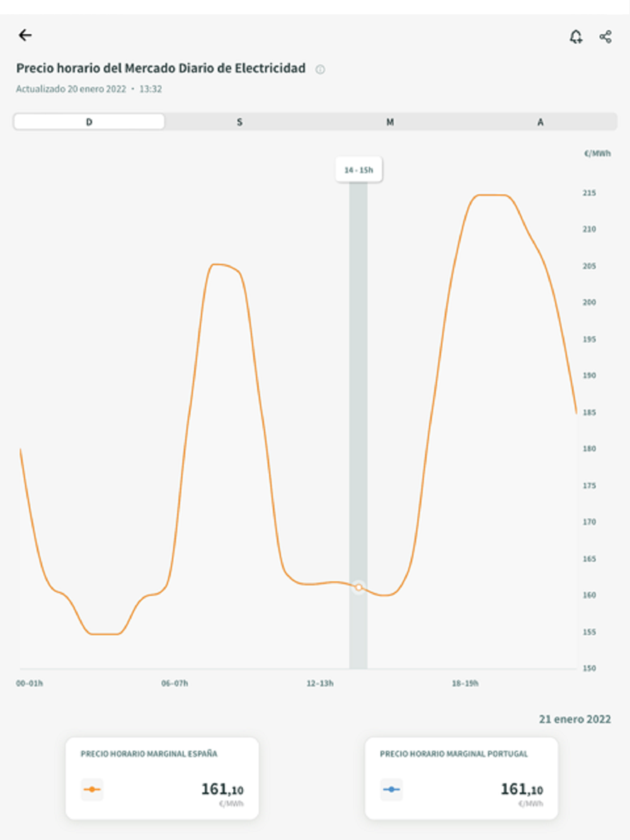Switch to the M monthly tab
The width and height of the screenshot is (630, 840).
[390, 122]
